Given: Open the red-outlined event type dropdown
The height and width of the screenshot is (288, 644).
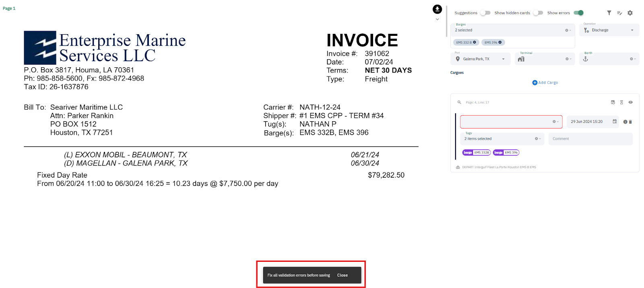Looking at the screenshot, I should click(x=557, y=122).
